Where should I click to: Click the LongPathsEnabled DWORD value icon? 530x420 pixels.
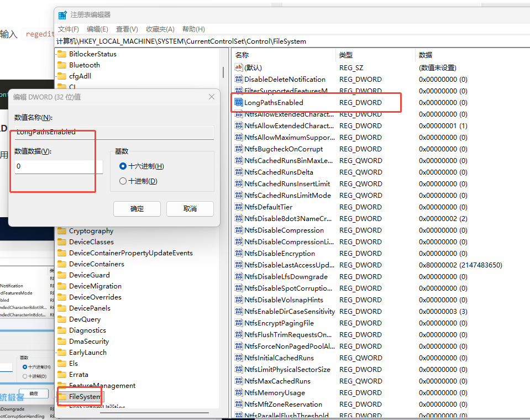[239, 102]
